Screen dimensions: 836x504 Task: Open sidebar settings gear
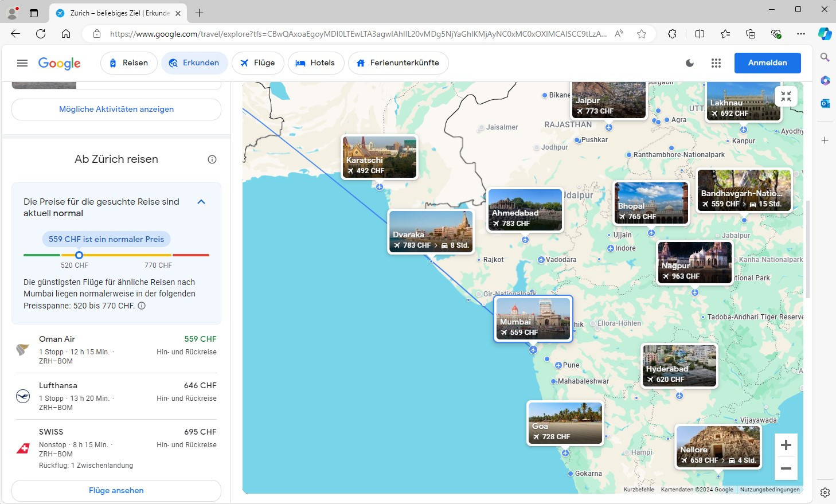pos(825,493)
